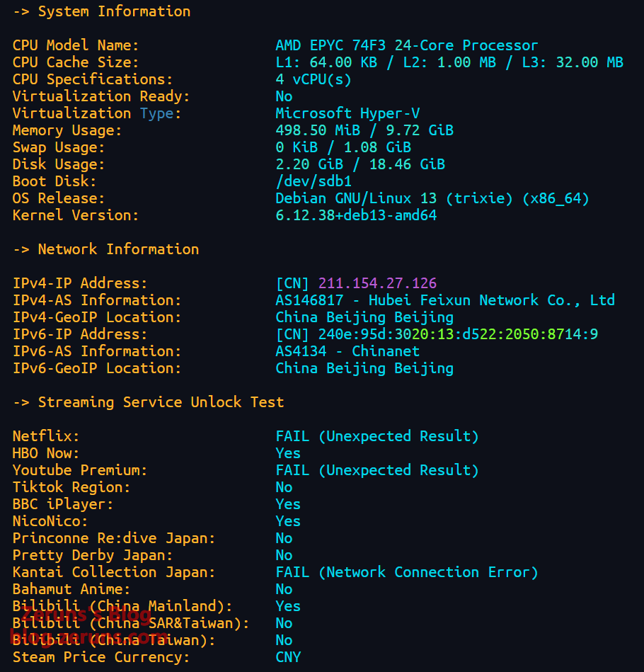Click the IPv4 address 211.154.27.126

pyautogui.click(x=377, y=283)
